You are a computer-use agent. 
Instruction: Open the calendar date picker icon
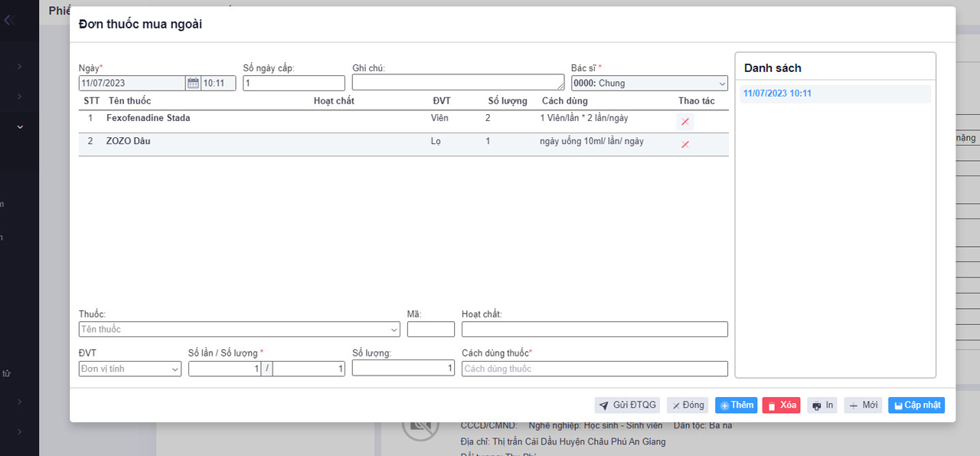193,83
